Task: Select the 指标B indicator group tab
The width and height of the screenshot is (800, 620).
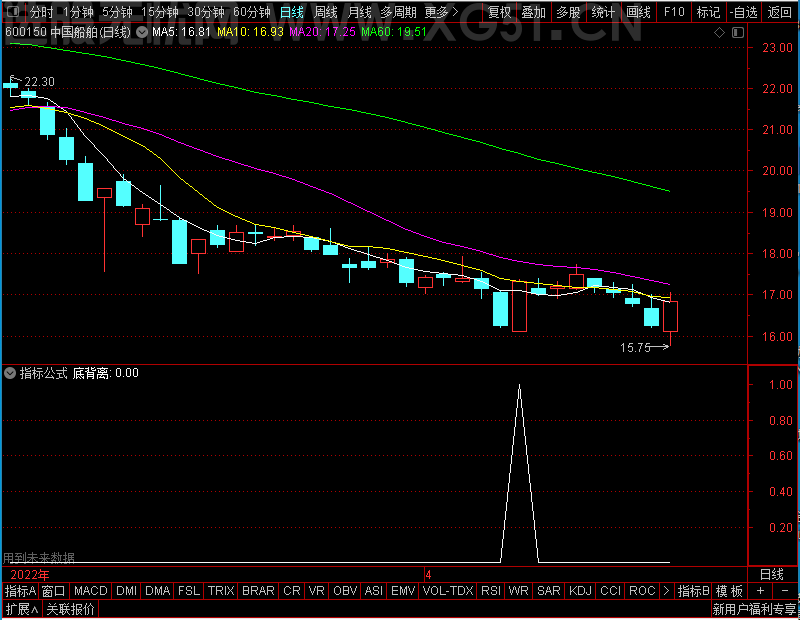Action: (x=693, y=591)
